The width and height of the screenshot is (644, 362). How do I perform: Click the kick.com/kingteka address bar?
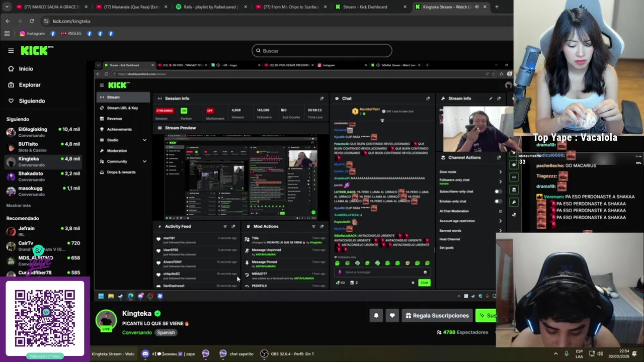[71, 21]
